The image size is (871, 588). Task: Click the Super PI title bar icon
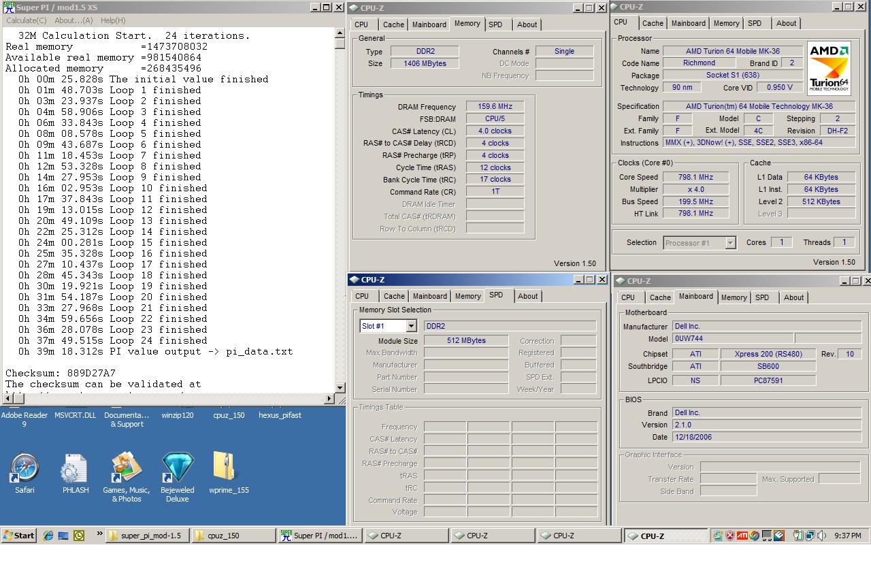(x=9, y=7)
